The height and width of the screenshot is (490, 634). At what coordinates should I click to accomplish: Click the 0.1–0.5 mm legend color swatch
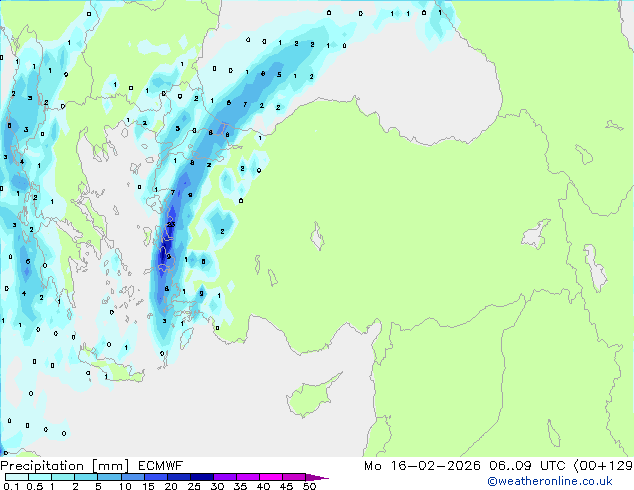coord(17,477)
